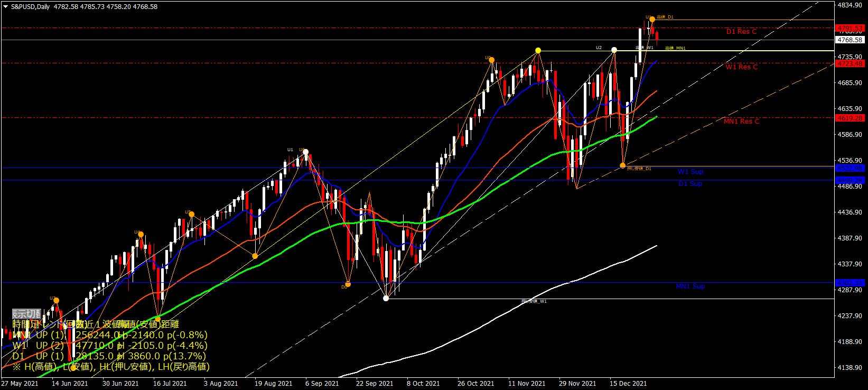Select the blue 4522.98 price tag
This screenshot has width=868, height=390.
point(850,168)
